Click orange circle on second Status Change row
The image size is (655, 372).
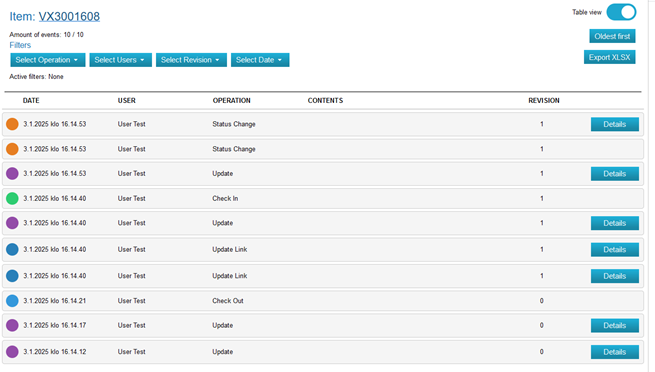12,149
